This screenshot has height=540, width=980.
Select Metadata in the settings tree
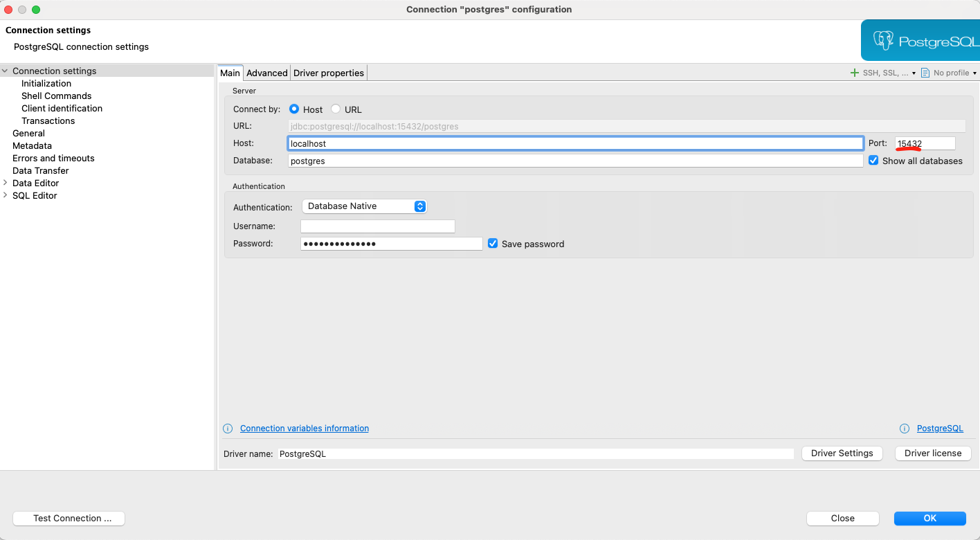click(x=32, y=145)
